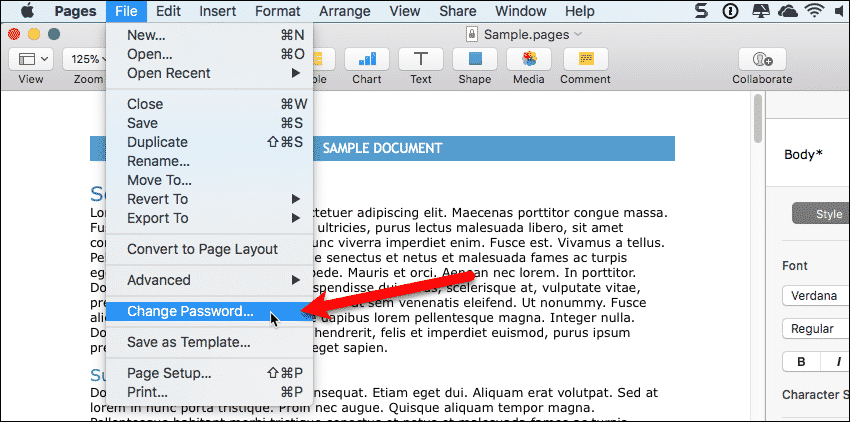Click Convert to Page Layout

(x=202, y=249)
